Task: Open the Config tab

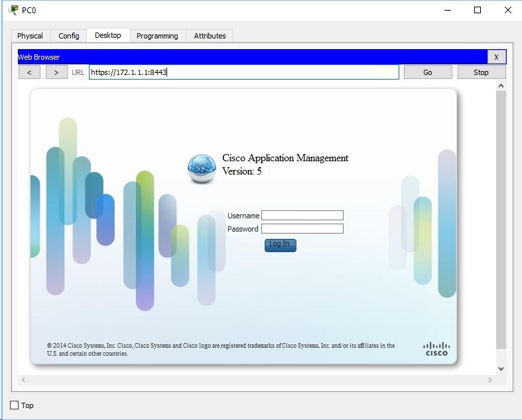Action: 69,36
